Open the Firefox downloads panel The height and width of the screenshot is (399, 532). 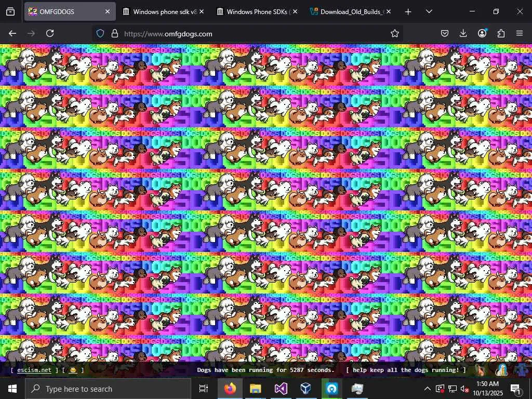(x=463, y=33)
